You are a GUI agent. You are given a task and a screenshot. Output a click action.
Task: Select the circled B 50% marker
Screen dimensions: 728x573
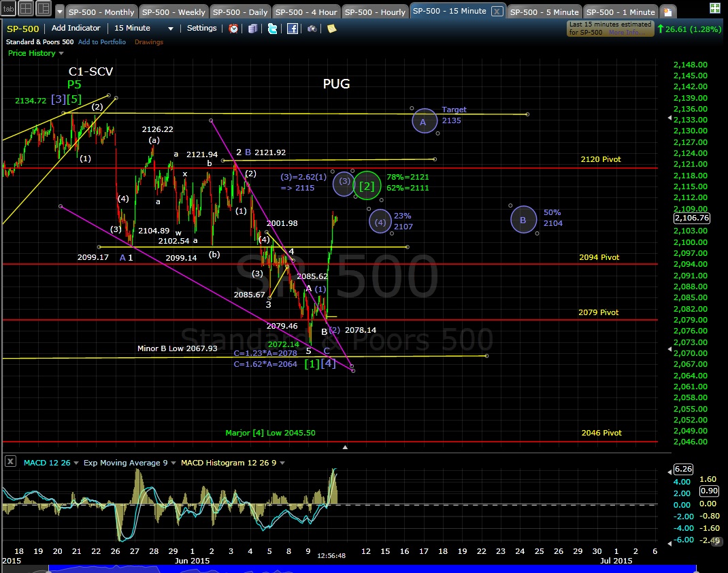click(523, 219)
